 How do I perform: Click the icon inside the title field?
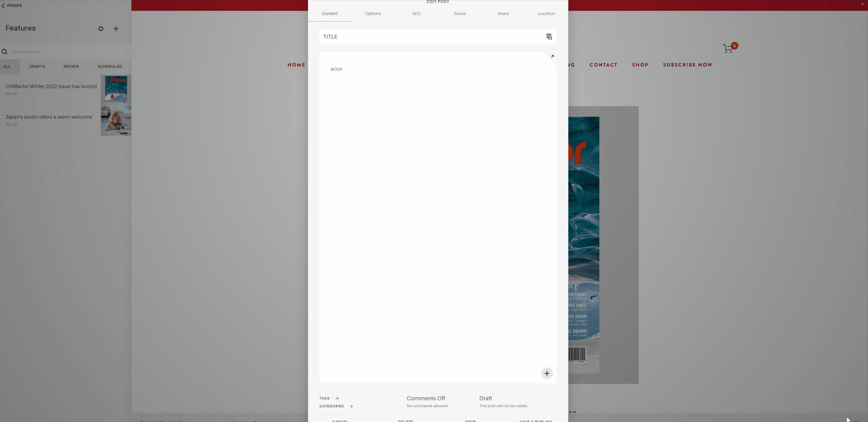549,37
